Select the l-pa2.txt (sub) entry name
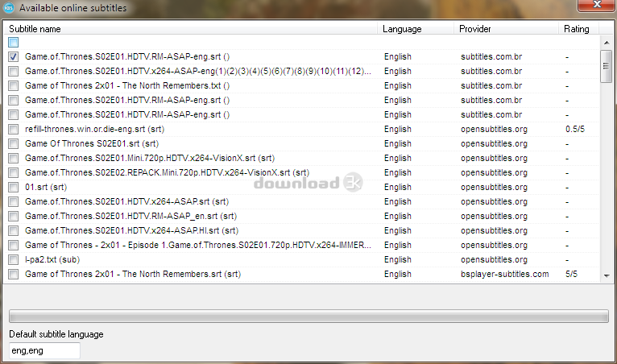The width and height of the screenshot is (617, 364). [52, 260]
